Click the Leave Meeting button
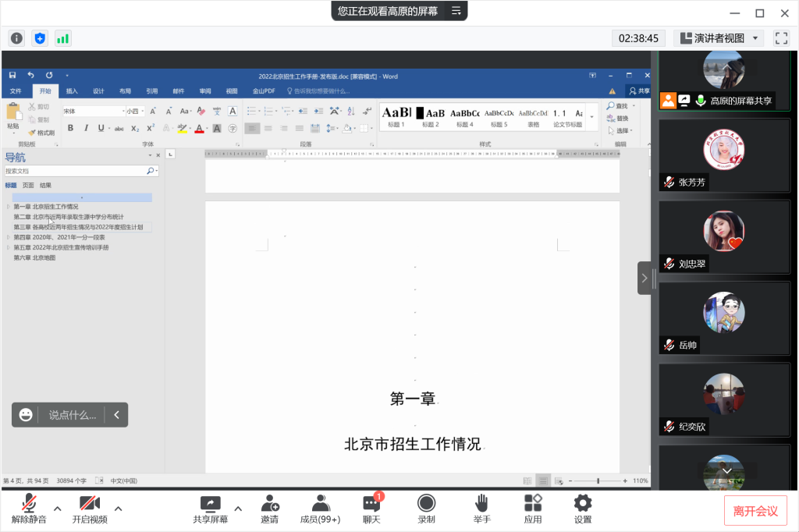The height and width of the screenshot is (532, 799). 755,511
